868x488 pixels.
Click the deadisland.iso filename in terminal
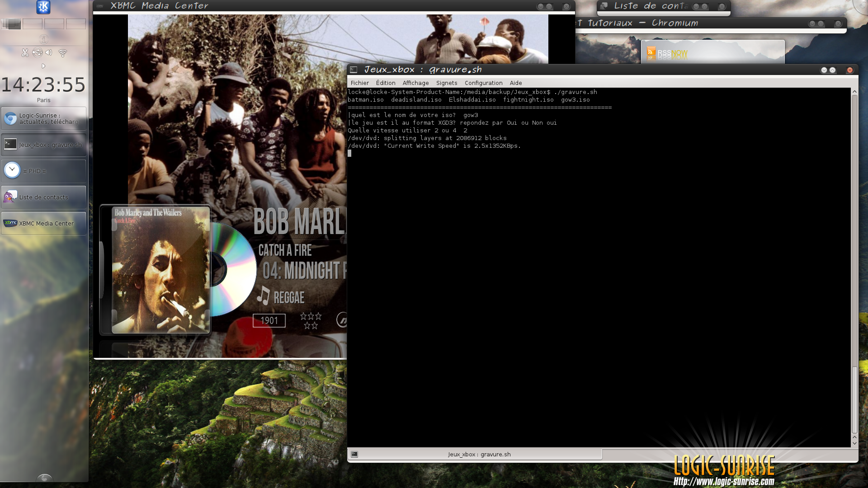[416, 100]
